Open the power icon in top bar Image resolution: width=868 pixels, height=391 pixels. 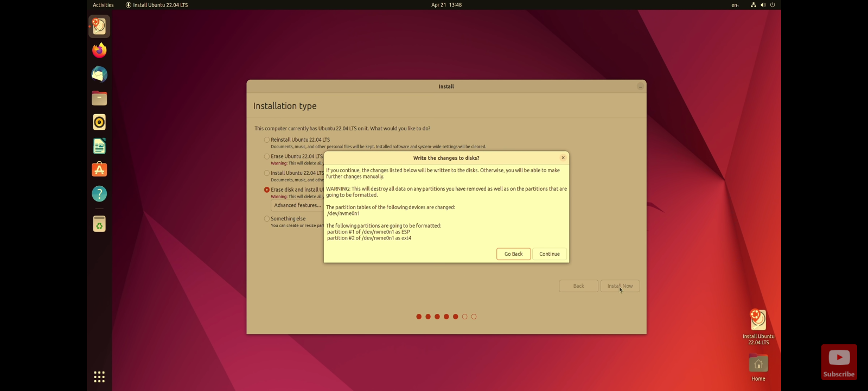773,5
